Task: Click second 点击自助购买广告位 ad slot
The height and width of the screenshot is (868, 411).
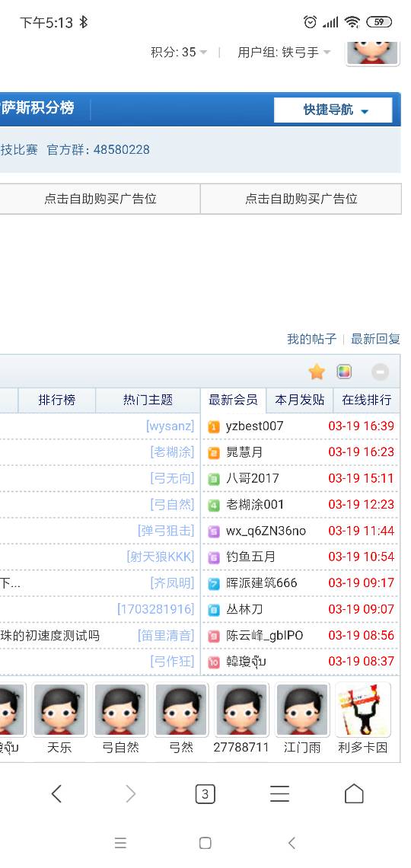Action: pos(301,199)
